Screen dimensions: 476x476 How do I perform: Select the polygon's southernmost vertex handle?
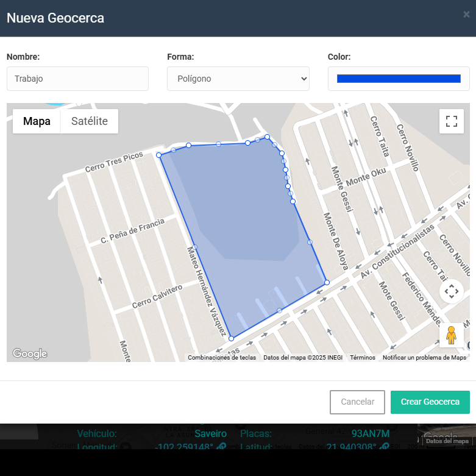pos(231,338)
